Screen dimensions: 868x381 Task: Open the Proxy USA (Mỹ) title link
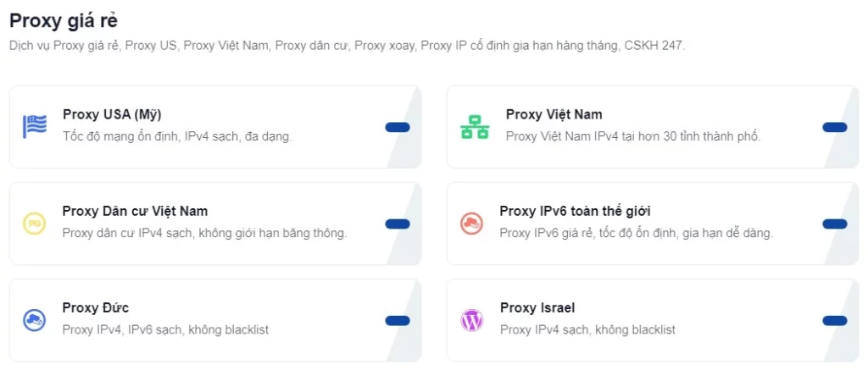click(112, 114)
